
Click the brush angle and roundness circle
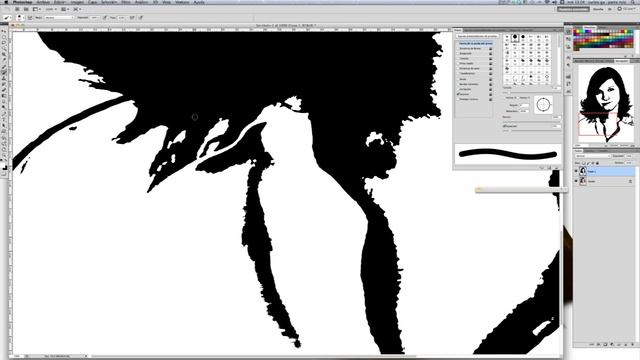543,105
